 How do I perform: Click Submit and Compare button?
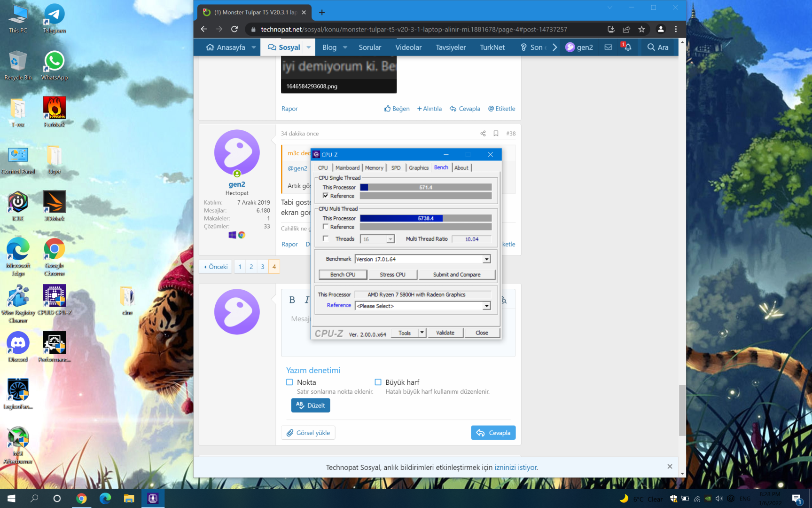tap(457, 275)
